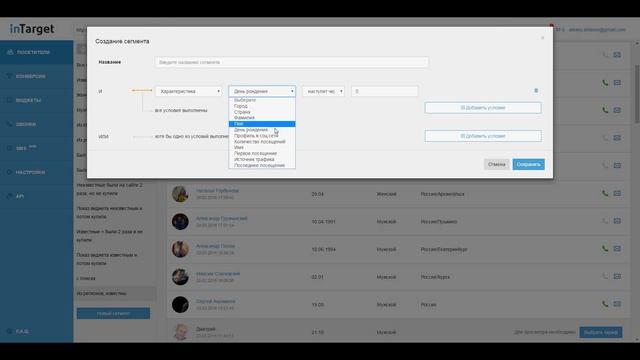Click the Отмена button
Screen dimensions: 640x360
point(496,164)
